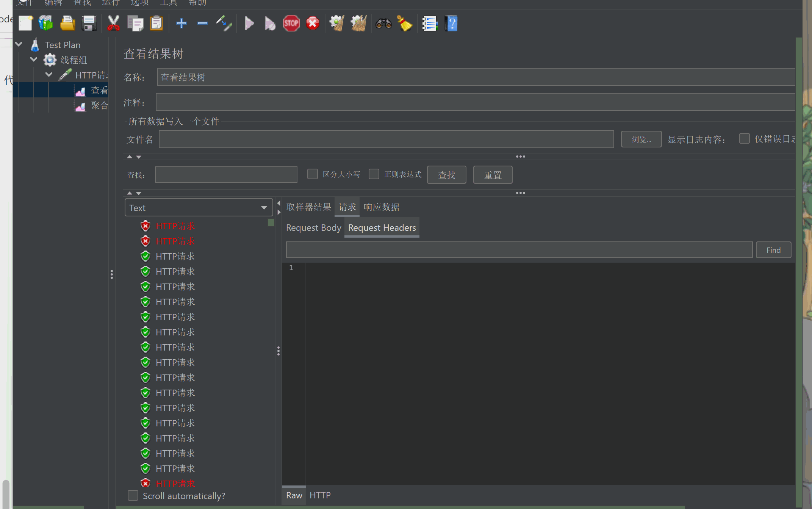Screen dimensions: 812x509
Task: Click the scissors Cut icon
Action: coord(113,23)
